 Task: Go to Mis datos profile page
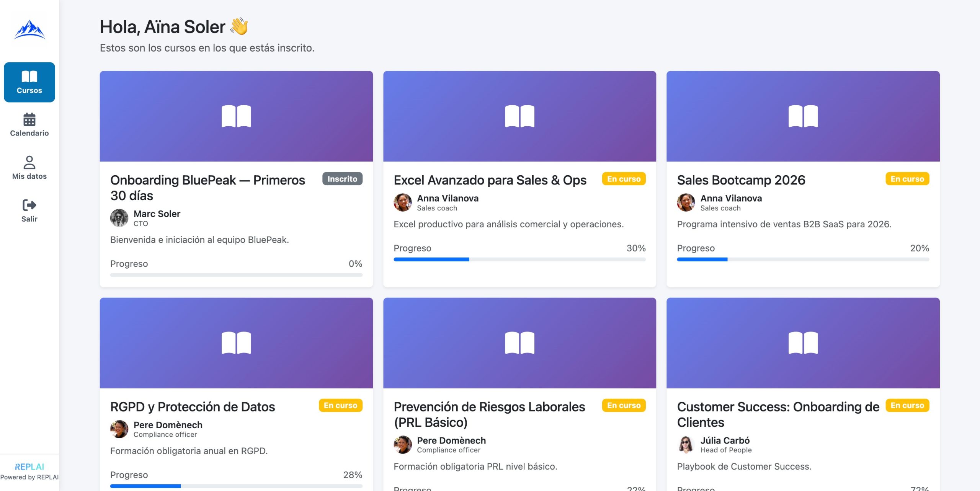click(x=29, y=168)
